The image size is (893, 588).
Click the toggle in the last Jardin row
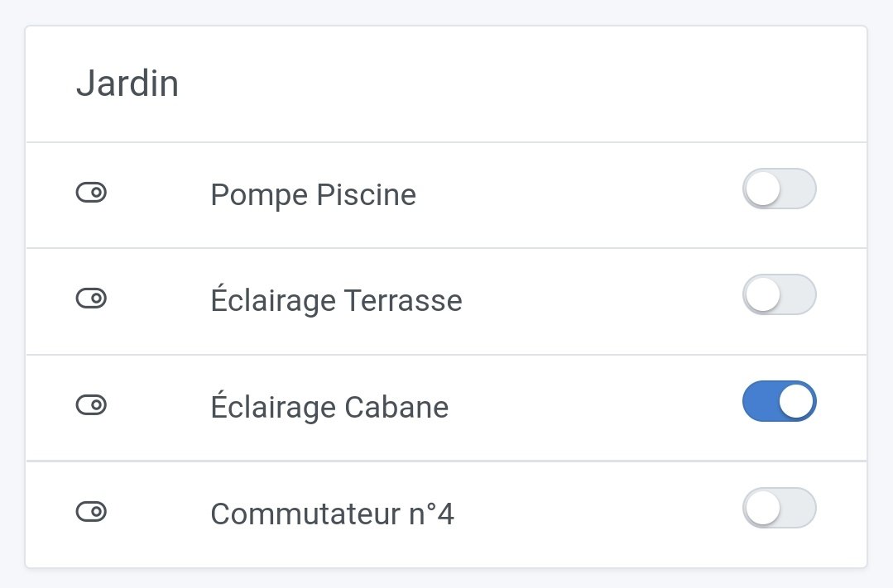pos(779,508)
